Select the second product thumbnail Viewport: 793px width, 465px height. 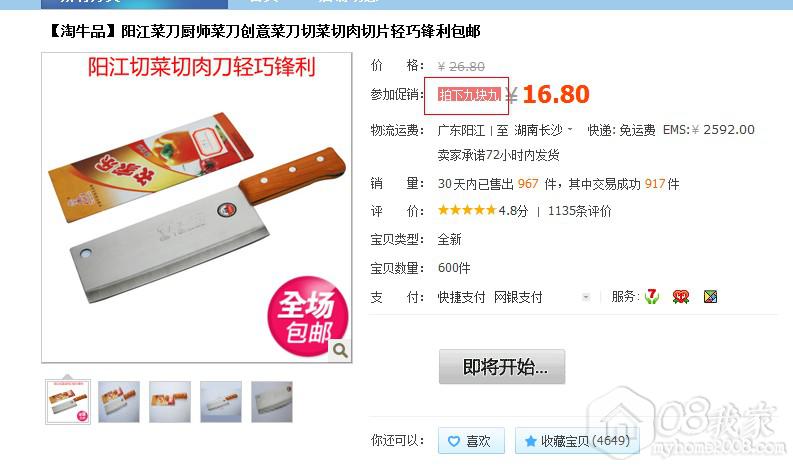(x=119, y=402)
